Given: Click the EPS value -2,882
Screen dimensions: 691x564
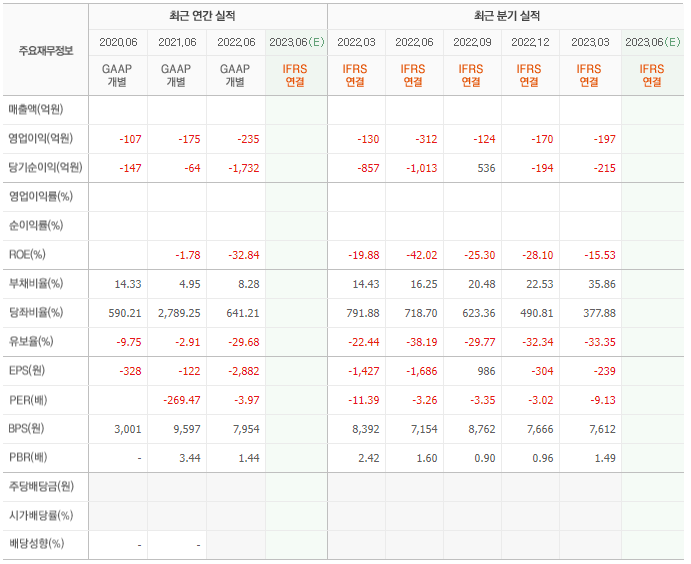Looking at the screenshot, I should click(x=244, y=371).
